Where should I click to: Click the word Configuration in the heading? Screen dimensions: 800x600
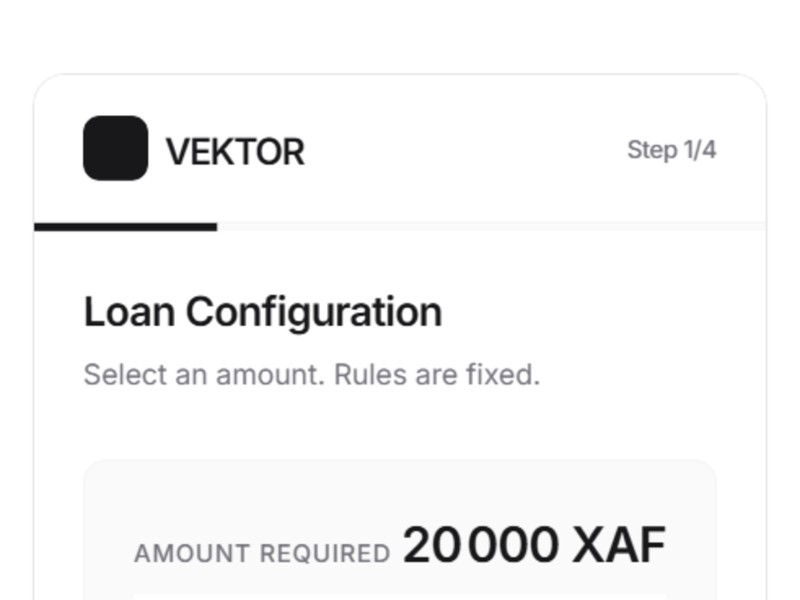click(314, 312)
